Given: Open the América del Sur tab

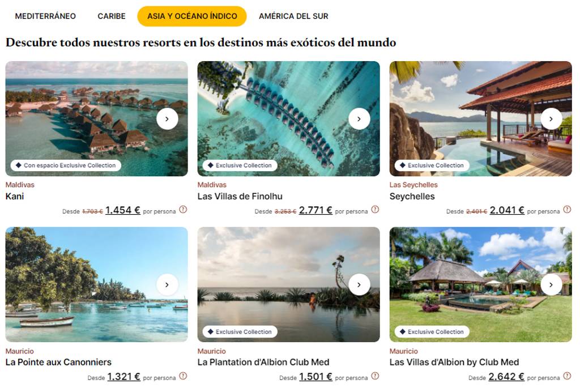Looking at the screenshot, I should pos(293,16).
